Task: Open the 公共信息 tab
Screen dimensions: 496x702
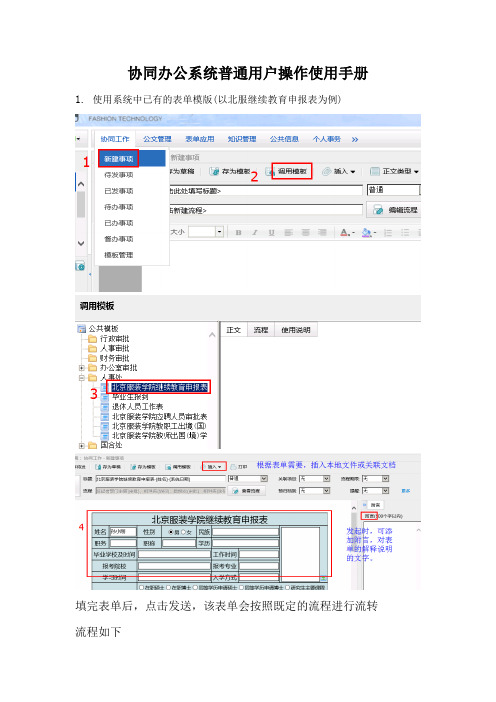Action: [x=284, y=139]
